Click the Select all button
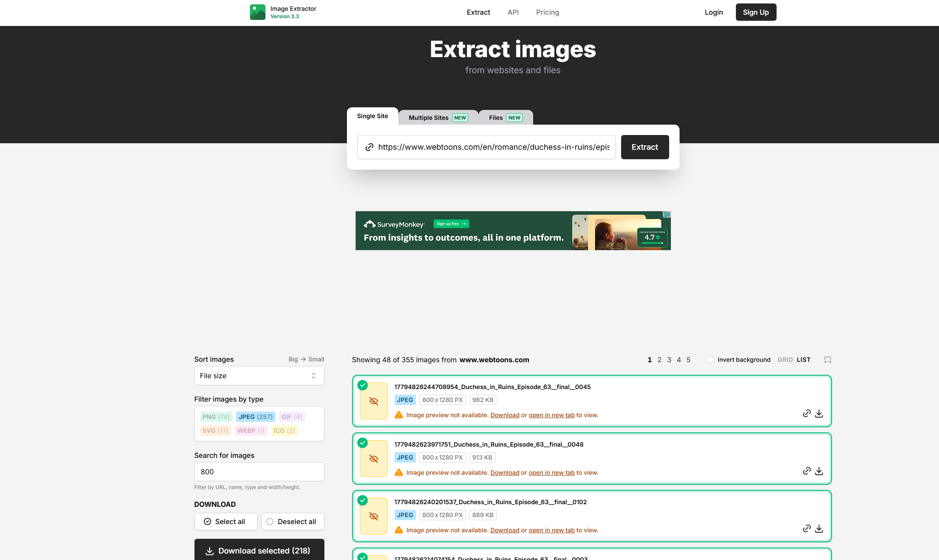 [226, 521]
